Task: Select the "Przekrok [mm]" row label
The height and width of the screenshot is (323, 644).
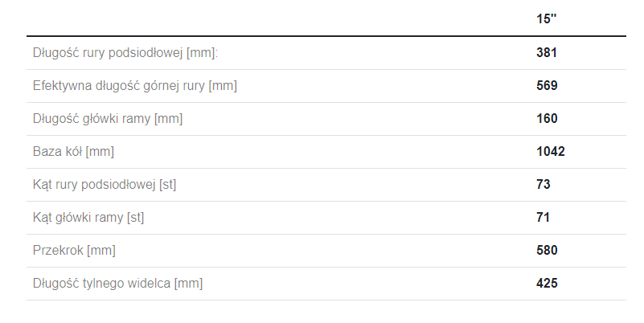Action: 74,251
